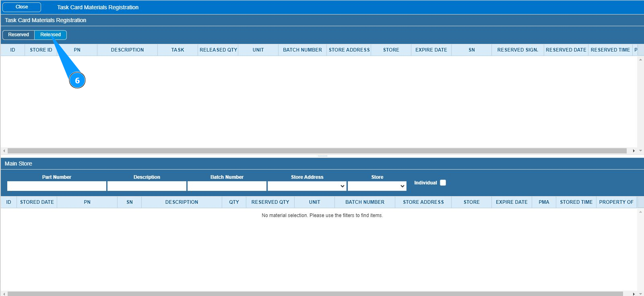Image resolution: width=644 pixels, height=296 pixels.
Task: Click STORE header in Main Store table
Action: click(x=472, y=202)
